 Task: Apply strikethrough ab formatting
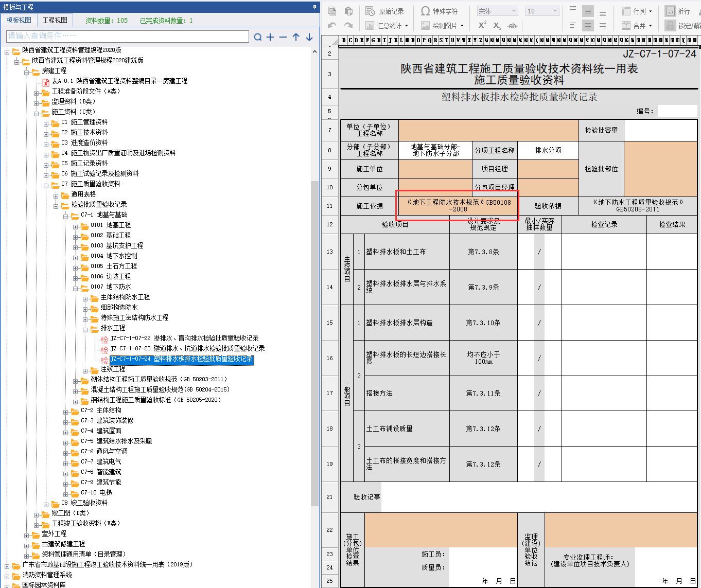[x=512, y=25]
